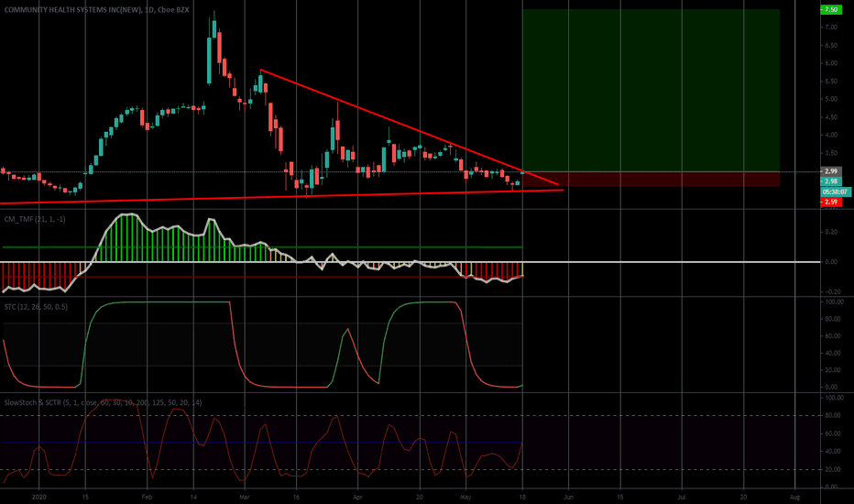Select the white CM_TMF zero line
Screen dimensions: 854x504
(411, 262)
